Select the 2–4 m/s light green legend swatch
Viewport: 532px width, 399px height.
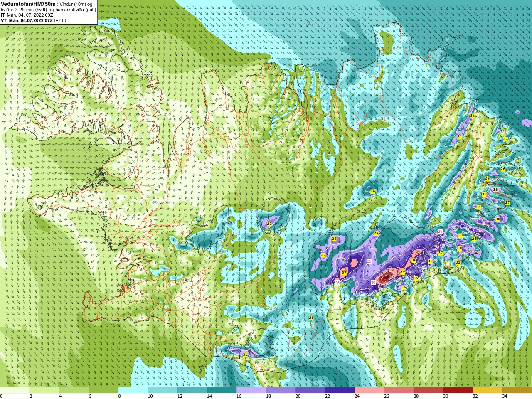44,390
